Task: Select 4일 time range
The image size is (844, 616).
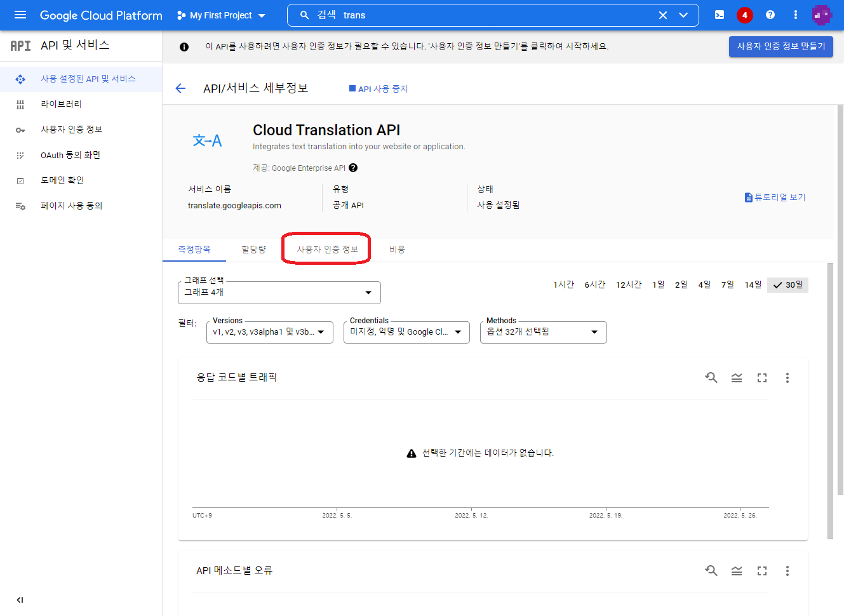Action: coord(704,285)
